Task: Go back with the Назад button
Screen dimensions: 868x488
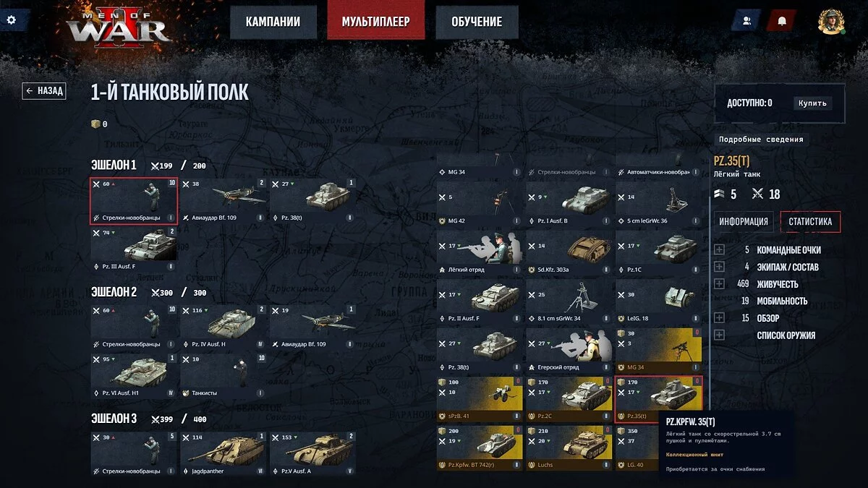Action: click(x=44, y=91)
